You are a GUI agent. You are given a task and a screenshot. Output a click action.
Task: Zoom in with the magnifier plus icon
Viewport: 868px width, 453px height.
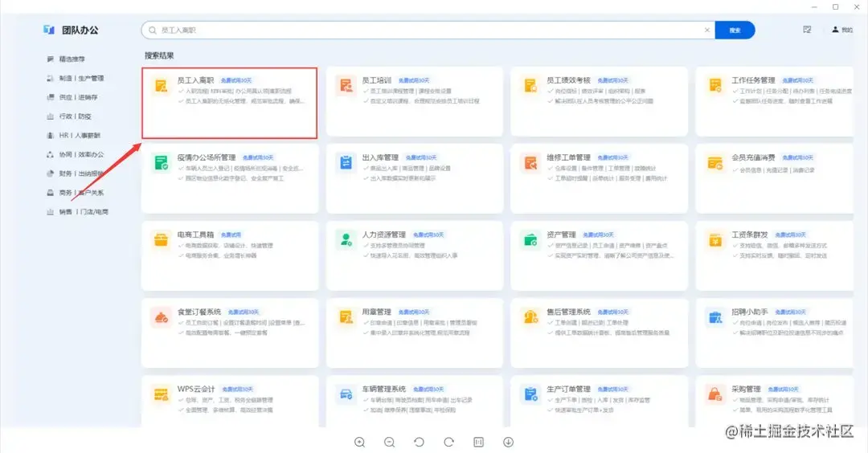360,442
